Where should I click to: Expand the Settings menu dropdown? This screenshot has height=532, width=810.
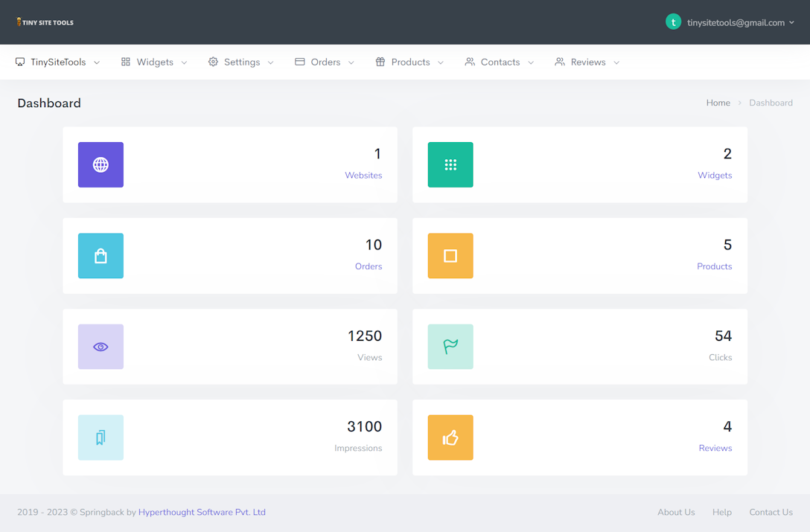coord(241,63)
